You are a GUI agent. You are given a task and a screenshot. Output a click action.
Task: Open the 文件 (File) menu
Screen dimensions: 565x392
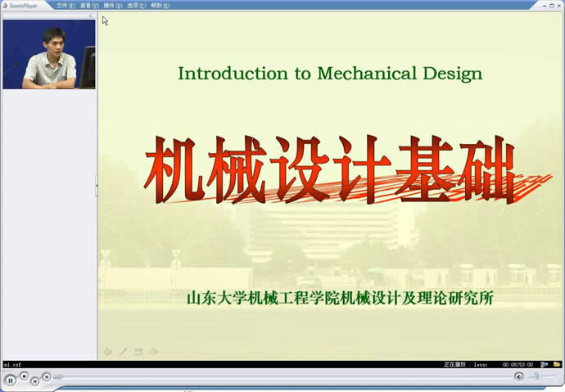[66, 6]
